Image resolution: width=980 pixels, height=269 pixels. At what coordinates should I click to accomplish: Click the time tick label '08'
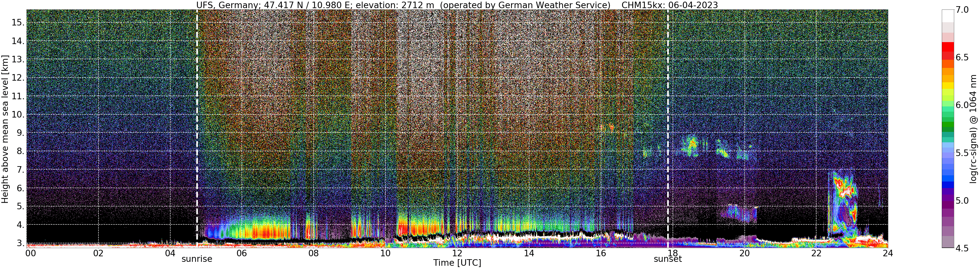tap(313, 253)
